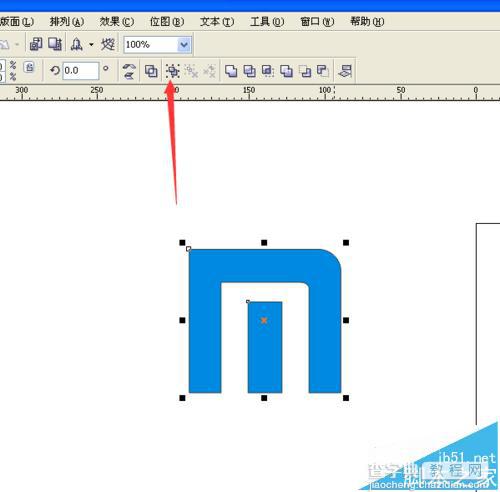Click the greyed Ungroup icon
The image size is (500, 492).
click(191, 71)
